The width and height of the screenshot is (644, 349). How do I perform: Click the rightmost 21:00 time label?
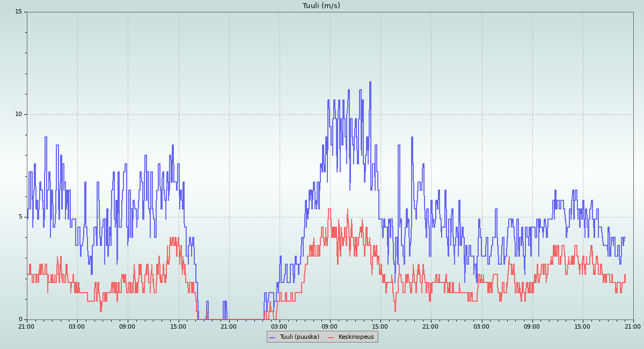click(x=633, y=326)
